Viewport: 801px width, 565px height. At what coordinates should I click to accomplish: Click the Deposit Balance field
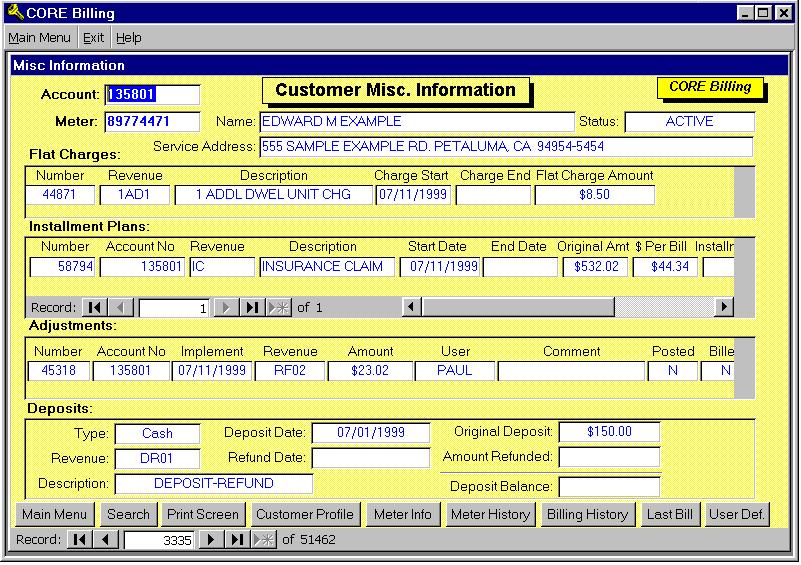point(609,487)
